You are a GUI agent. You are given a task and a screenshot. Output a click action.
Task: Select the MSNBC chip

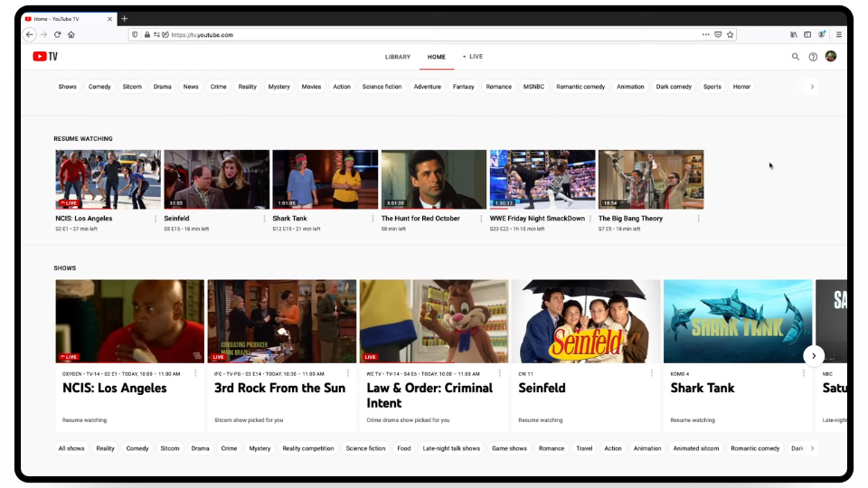click(533, 87)
